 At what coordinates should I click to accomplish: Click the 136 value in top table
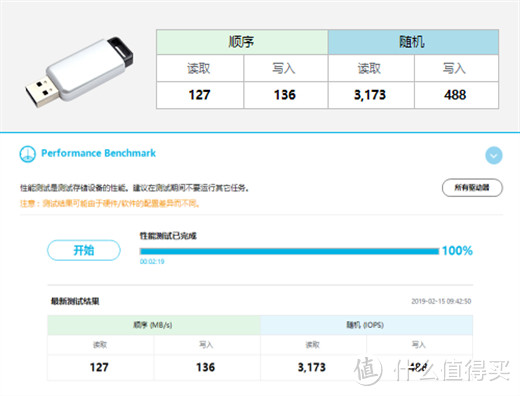pos(285,95)
